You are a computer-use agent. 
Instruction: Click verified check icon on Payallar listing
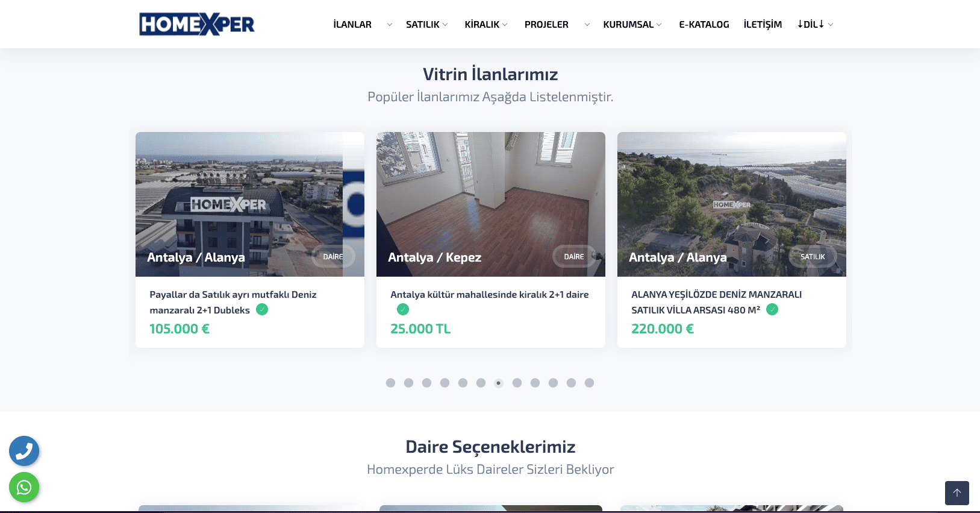pos(262,309)
